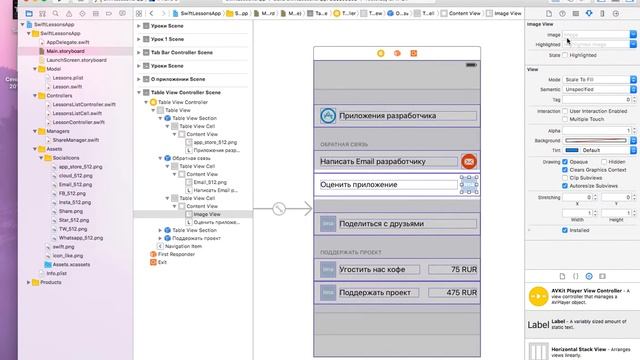Open the Media library icon
Image resolution: width=640 pixels, height=360 pixels.
(602, 276)
